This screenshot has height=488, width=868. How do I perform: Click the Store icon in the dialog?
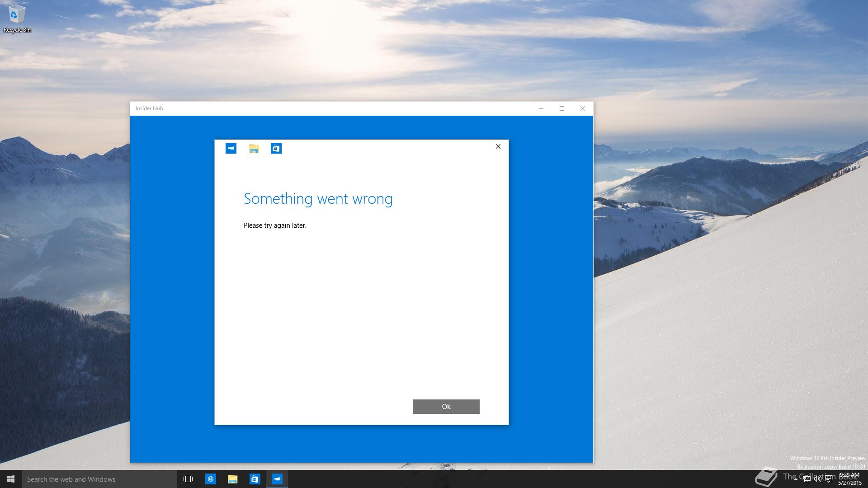tap(276, 148)
